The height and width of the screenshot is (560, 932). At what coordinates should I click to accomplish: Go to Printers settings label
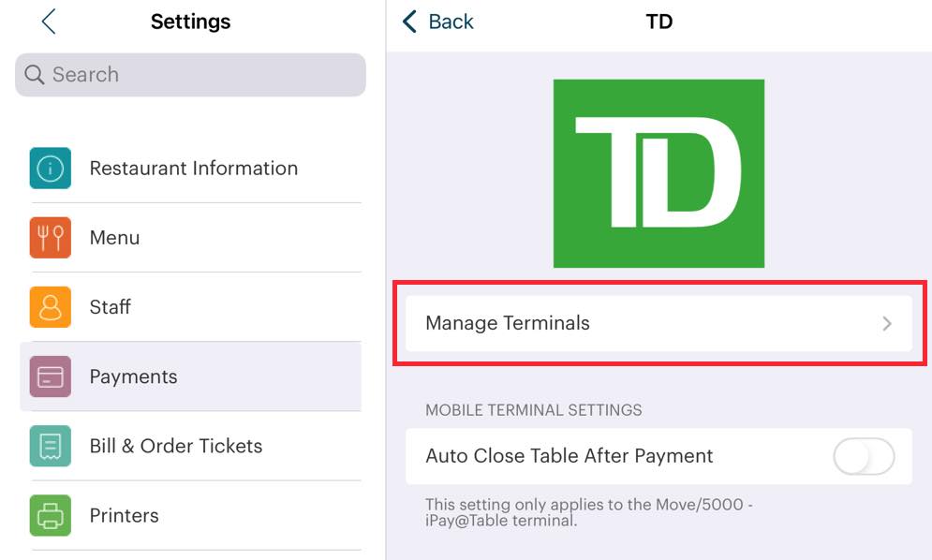(124, 515)
